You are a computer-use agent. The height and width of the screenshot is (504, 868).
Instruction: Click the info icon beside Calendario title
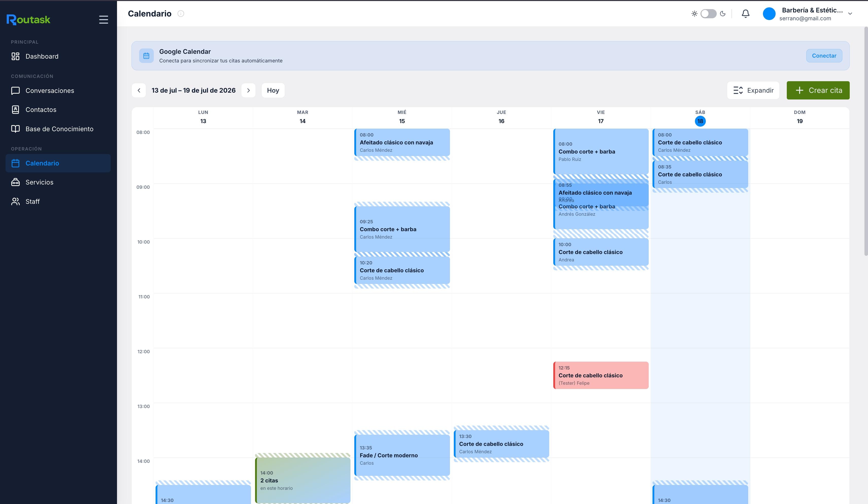click(x=181, y=14)
